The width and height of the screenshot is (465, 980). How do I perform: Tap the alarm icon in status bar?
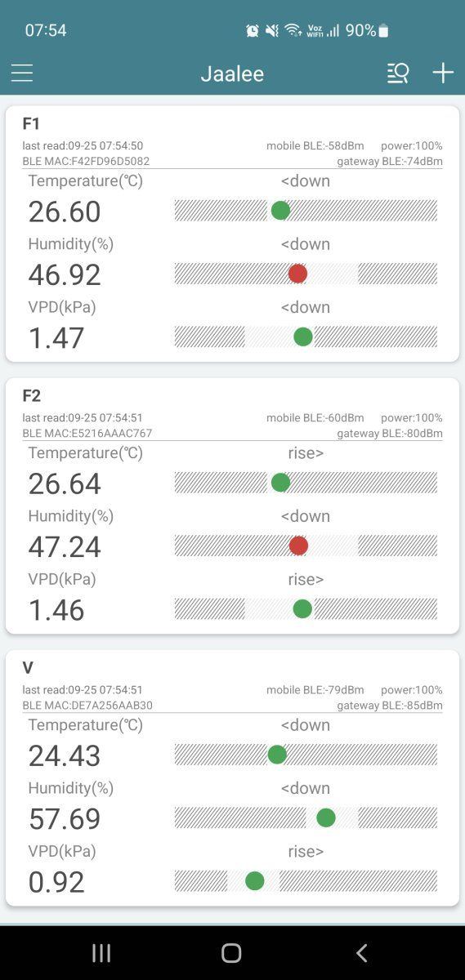coord(253,30)
